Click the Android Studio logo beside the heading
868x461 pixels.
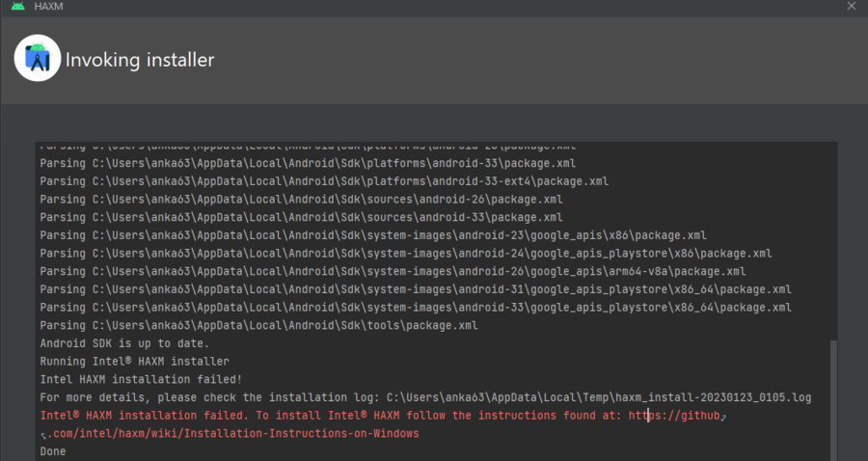[38, 60]
